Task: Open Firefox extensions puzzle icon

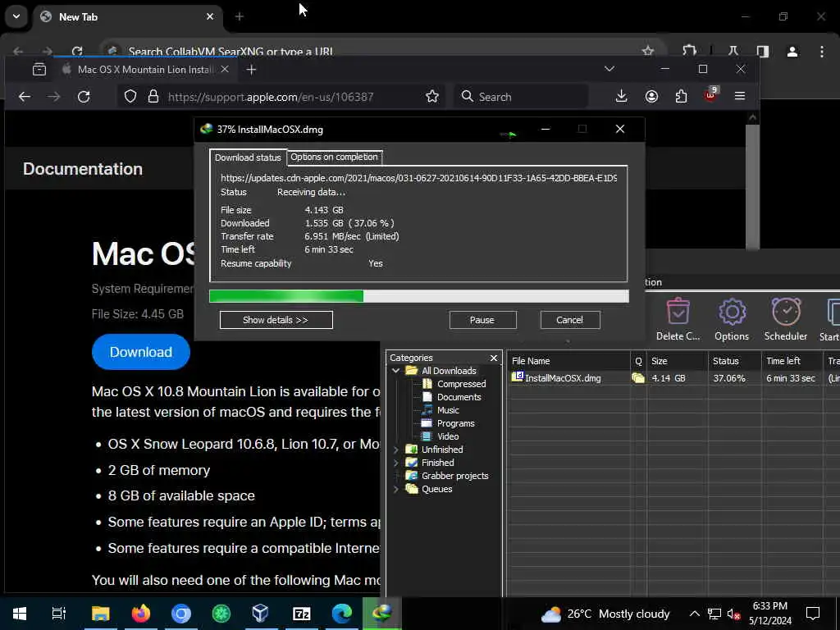Action: (x=682, y=97)
